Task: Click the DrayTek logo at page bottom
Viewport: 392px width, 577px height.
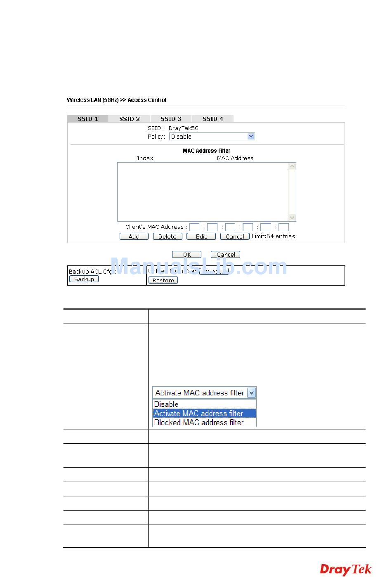Action: 346,569
